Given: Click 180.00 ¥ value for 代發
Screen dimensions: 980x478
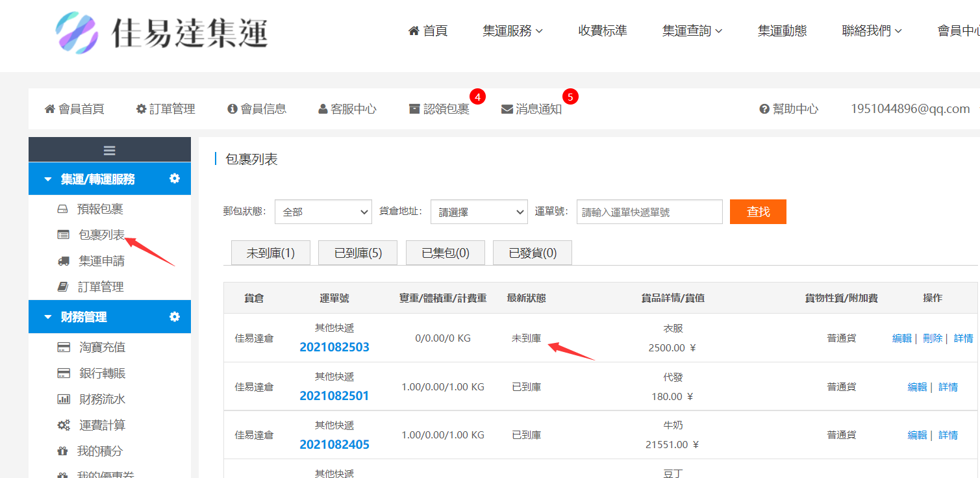Looking at the screenshot, I should tap(672, 397).
